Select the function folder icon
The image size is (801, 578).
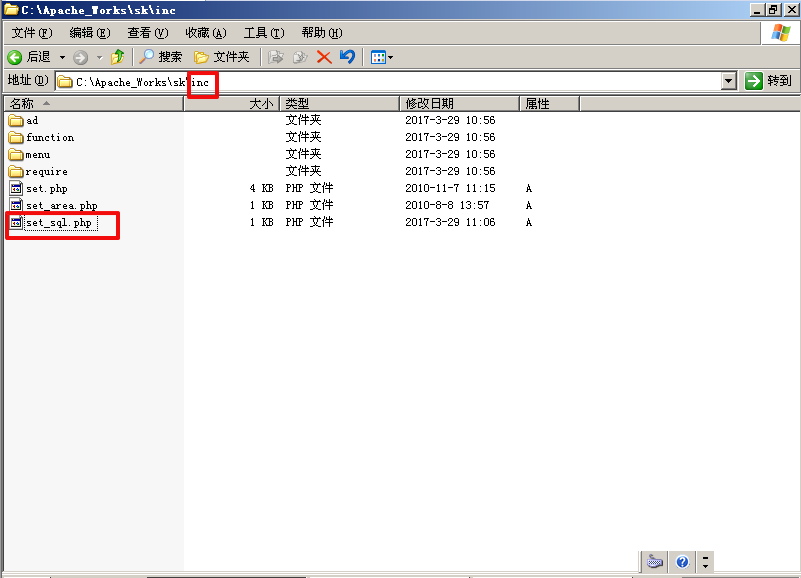coord(16,137)
